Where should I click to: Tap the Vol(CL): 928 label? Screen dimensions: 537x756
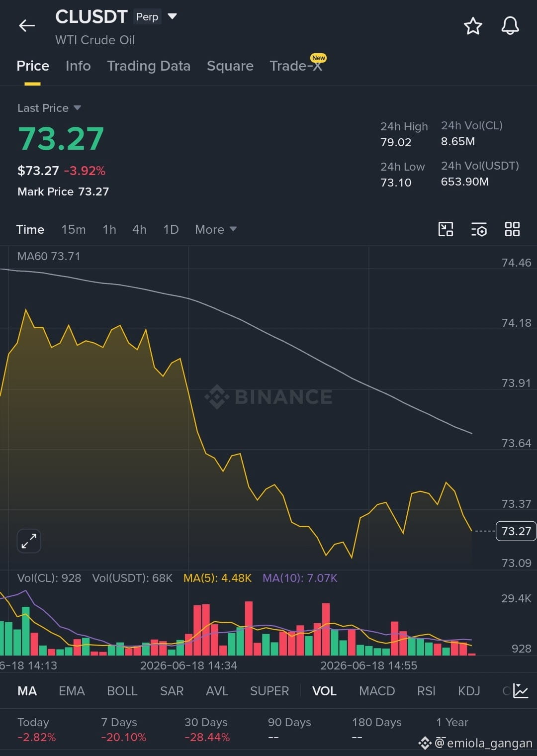point(49,578)
